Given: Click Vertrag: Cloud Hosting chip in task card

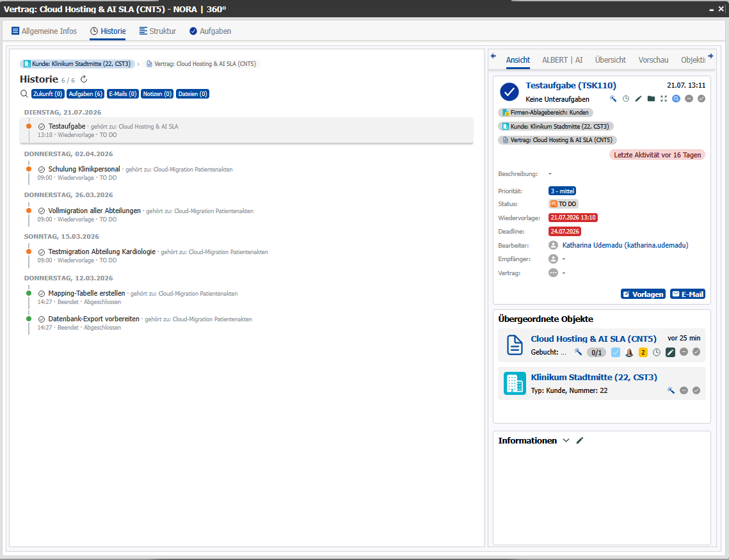Looking at the screenshot, I should tap(557, 140).
